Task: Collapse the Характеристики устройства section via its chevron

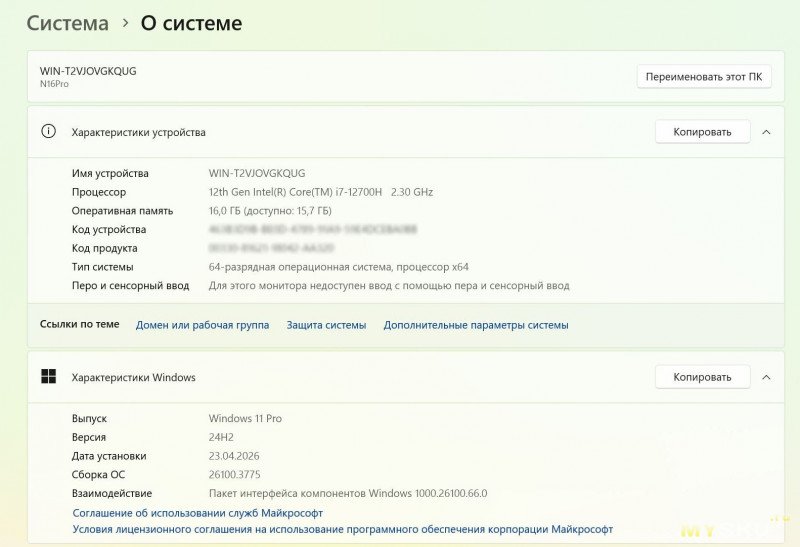Action: coord(766,132)
